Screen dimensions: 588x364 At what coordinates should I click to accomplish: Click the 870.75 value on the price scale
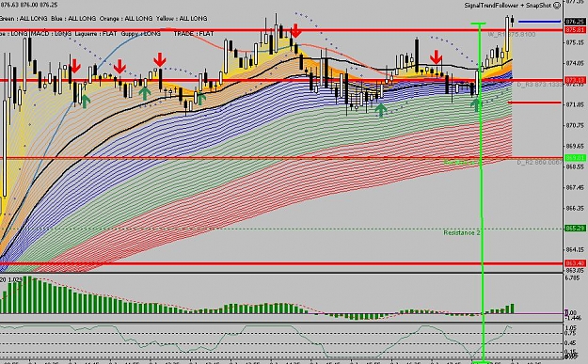(x=576, y=125)
